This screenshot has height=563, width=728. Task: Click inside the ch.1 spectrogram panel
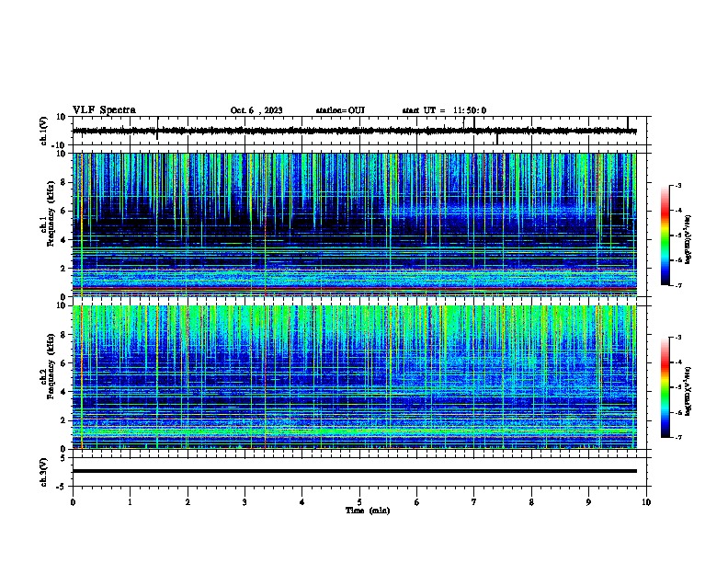[x=355, y=224]
